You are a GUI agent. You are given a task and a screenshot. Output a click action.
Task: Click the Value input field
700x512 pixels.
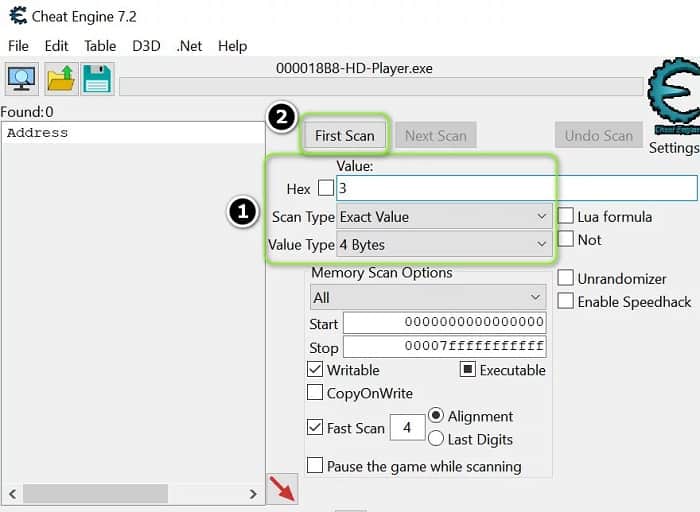pos(515,188)
